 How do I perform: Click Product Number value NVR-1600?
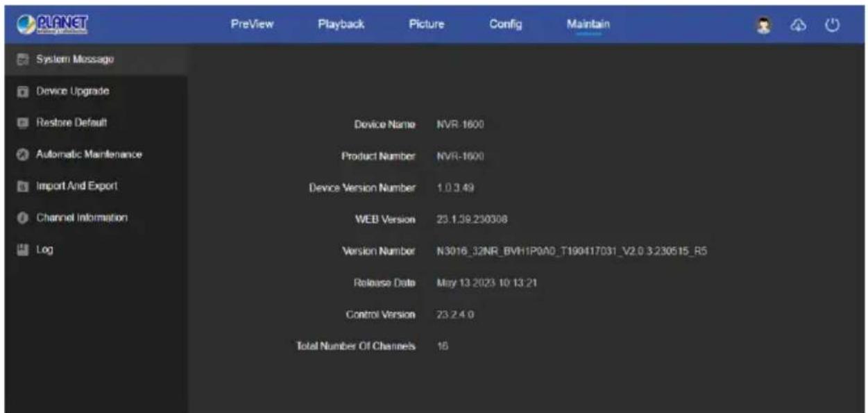tap(460, 157)
